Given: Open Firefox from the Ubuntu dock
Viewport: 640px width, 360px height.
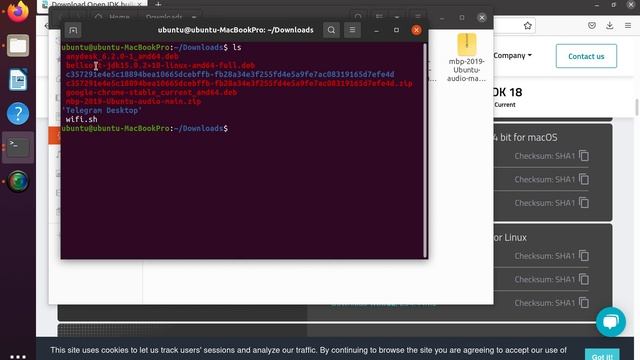Looking at the screenshot, I should click(x=18, y=11).
